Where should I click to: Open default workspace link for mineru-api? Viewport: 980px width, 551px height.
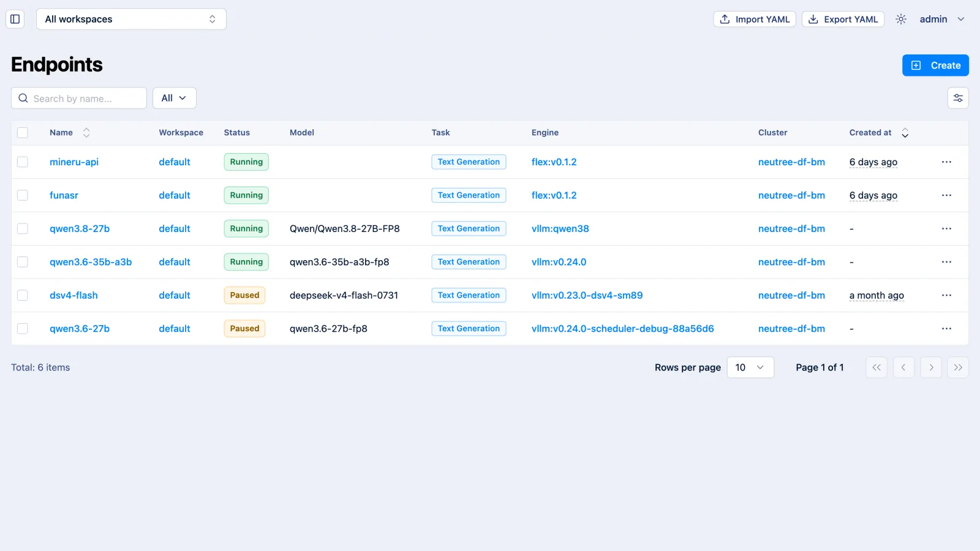tap(175, 162)
